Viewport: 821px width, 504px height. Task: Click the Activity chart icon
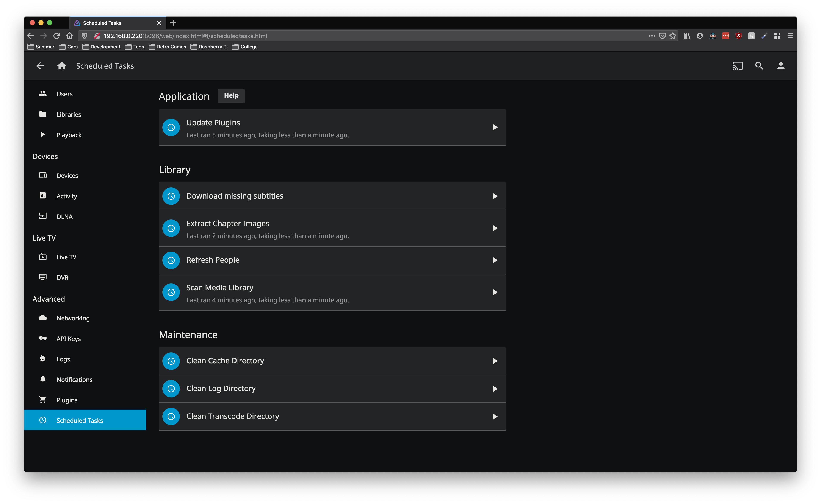(x=43, y=196)
